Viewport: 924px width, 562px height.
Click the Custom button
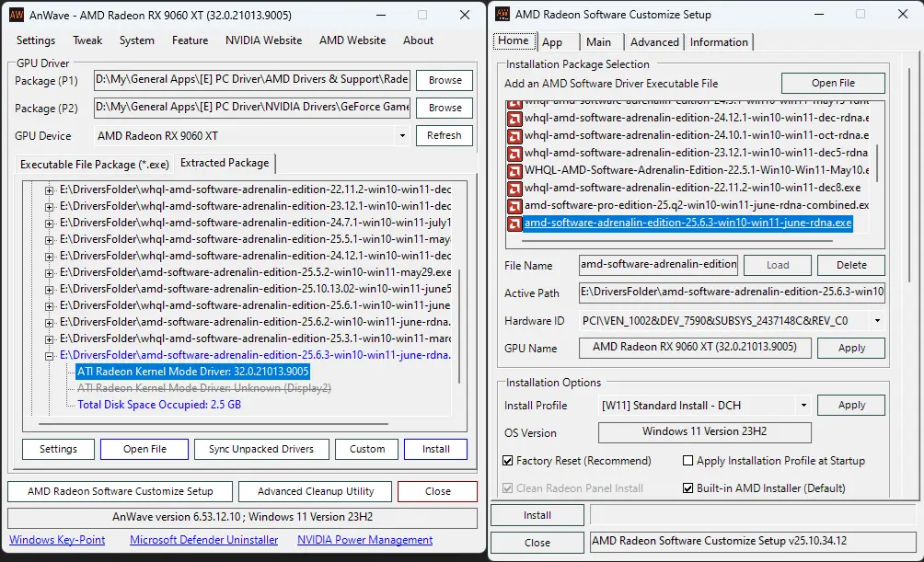coord(366,449)
